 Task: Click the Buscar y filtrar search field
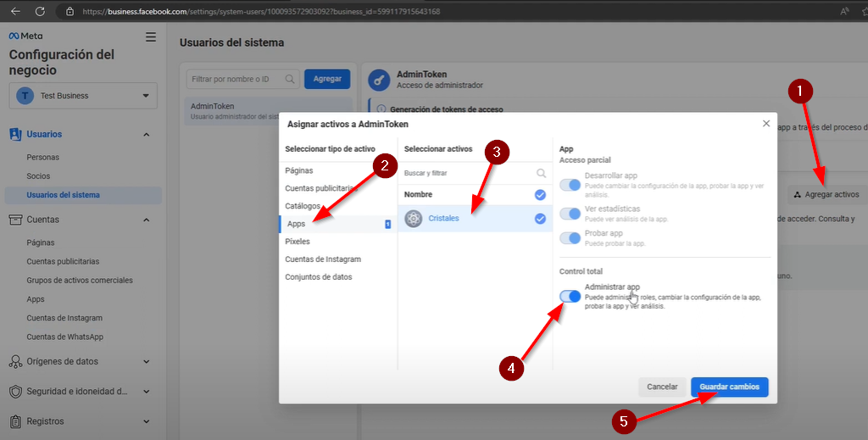[x=475, y=173]
